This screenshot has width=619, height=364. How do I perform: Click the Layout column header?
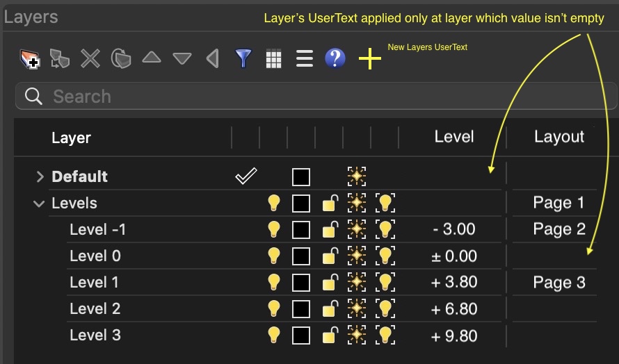click(559, 137)
